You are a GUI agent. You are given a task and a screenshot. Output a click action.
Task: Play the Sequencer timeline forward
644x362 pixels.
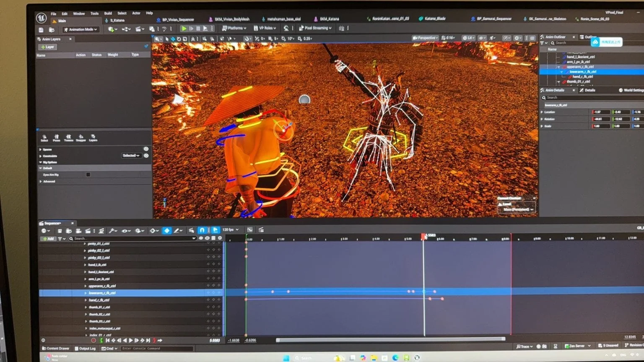click(x=131, y=341)
